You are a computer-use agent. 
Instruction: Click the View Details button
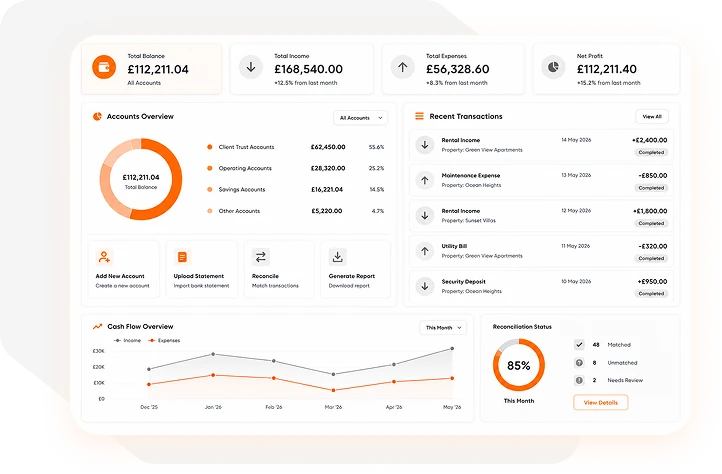600,403
